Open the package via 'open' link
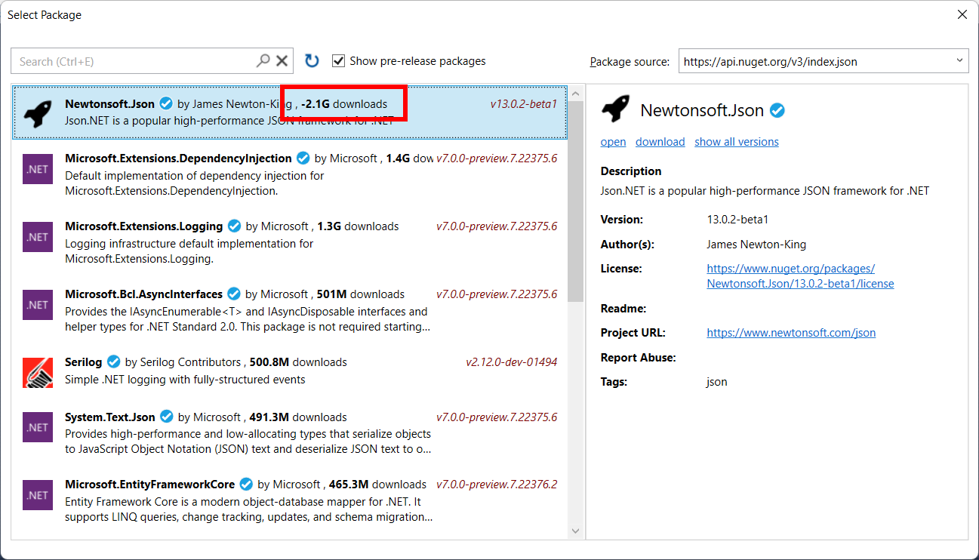 coord(613,142)
